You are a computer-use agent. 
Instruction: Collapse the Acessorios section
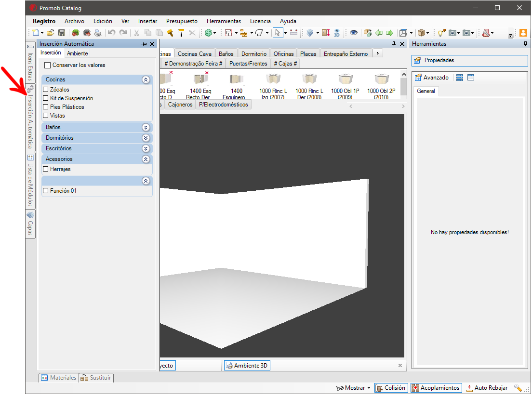pyautogui.click(x=146, y=159)
